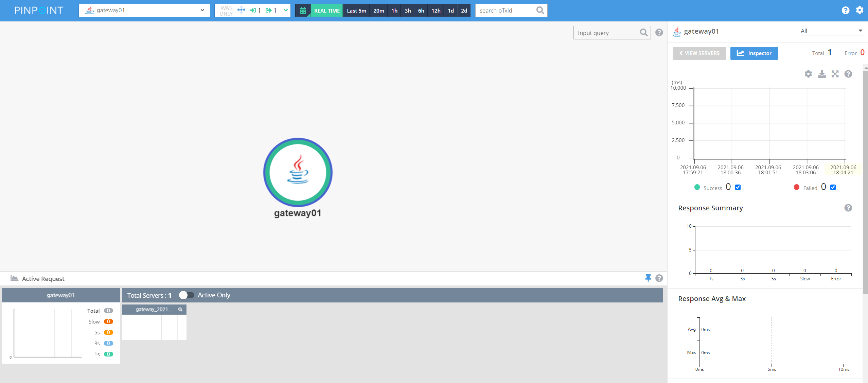Click the pTxId search magnifier icon
This screenshot has width=868, height=383.
540,10
